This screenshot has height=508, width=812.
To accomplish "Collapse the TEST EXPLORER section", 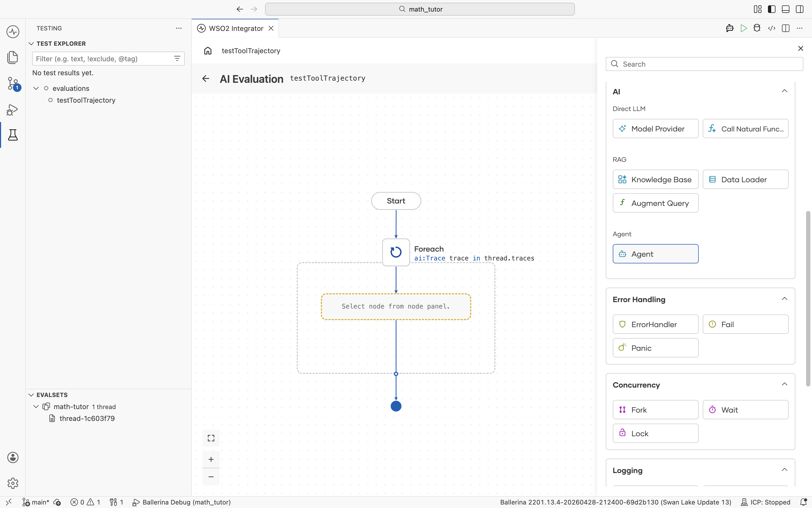I will [31, 44].
